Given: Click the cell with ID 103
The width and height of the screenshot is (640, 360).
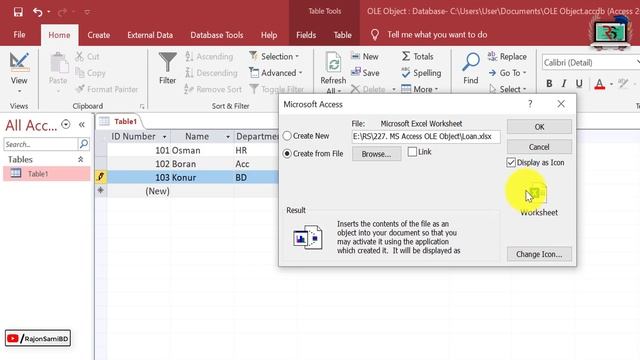Looking at the screenshot, I should tap(139, 177).
